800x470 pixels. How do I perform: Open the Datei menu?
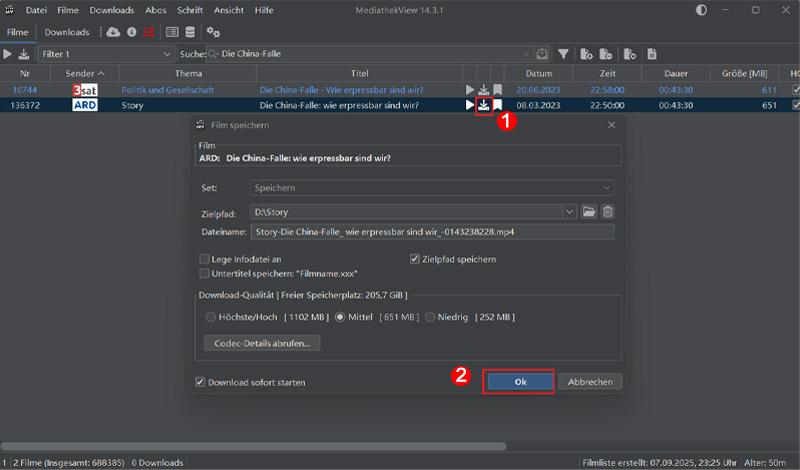(x=36, y=10)
